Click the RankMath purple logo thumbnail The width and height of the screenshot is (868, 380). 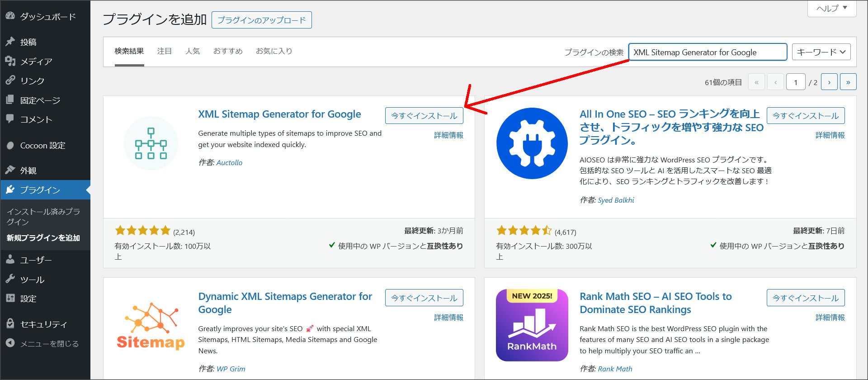pyautogui.click(x=532, y=325)
